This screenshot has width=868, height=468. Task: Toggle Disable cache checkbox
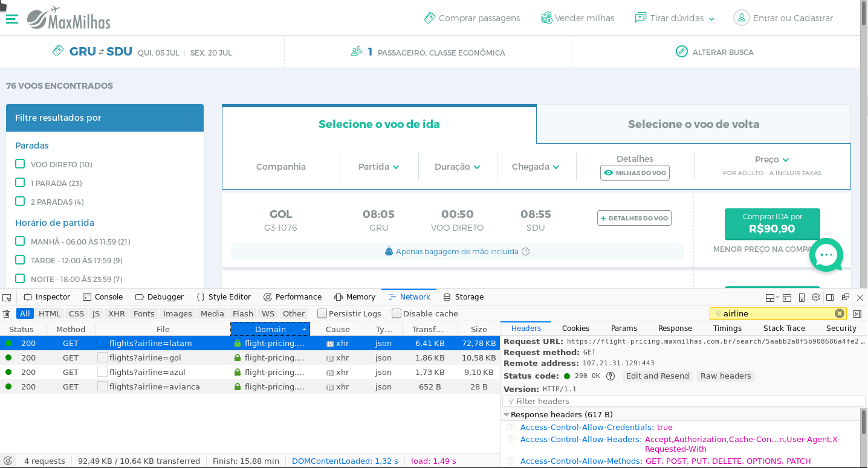(397, 313)
